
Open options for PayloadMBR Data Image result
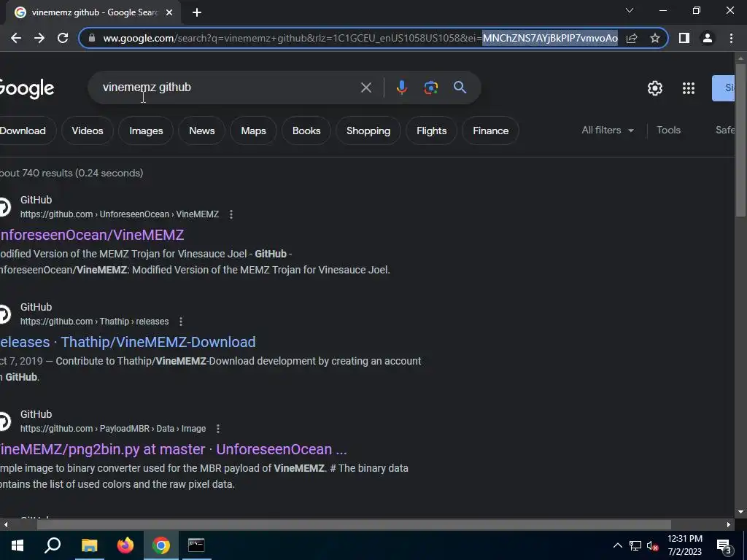pos(217,429)
